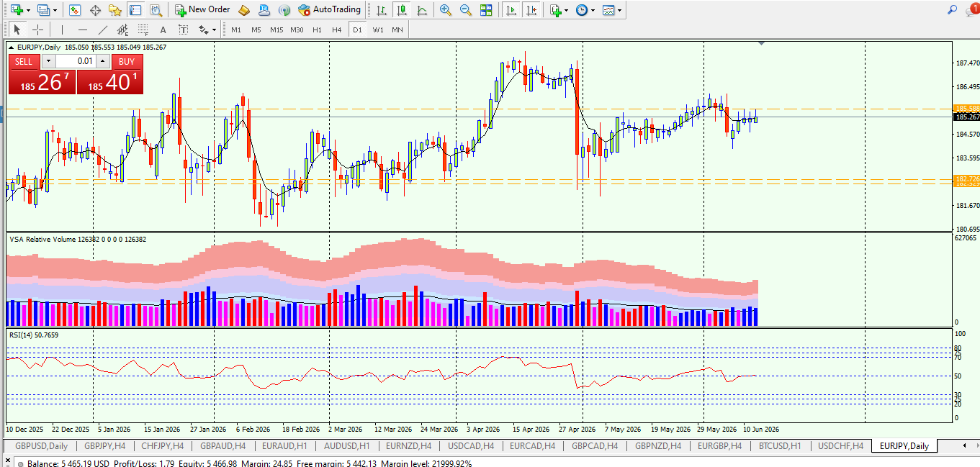This screenshot has width=980, height=467.
Task: Select the Text Label tool
Action: (x=183, y=30)
